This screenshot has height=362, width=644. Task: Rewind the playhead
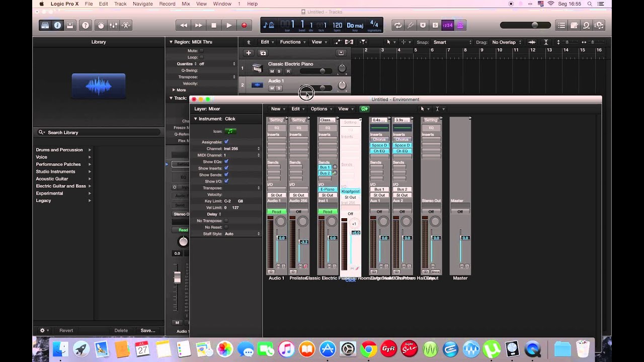tap(184, 25)
